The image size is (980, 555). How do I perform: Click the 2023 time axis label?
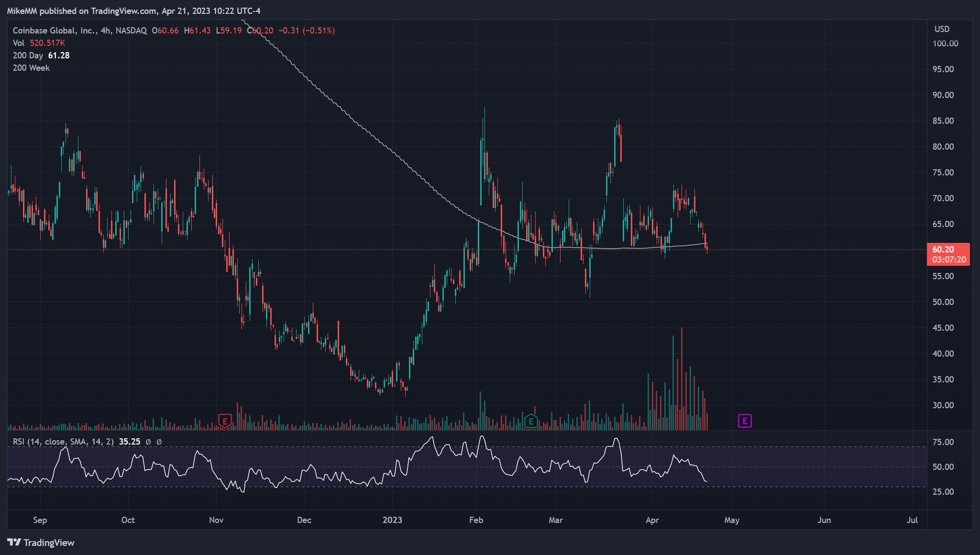(392, 520)
